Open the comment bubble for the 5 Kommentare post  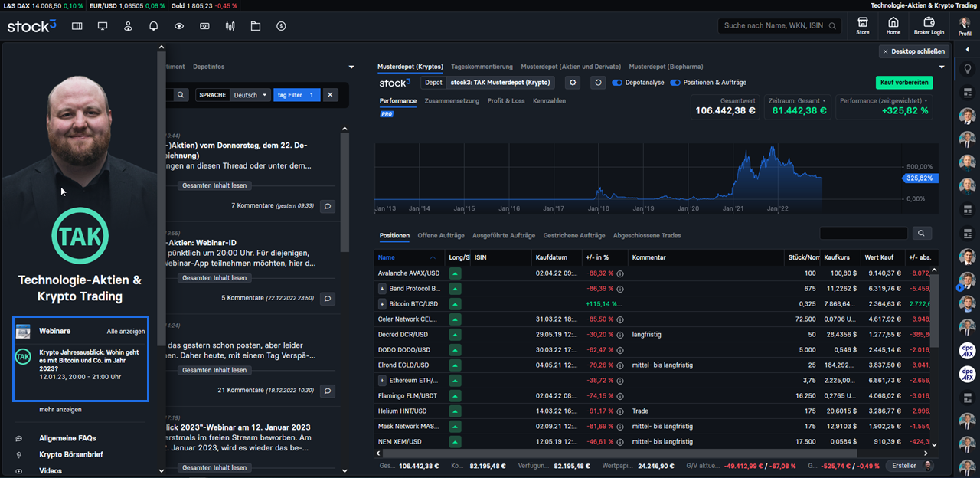tap(328, 298)
